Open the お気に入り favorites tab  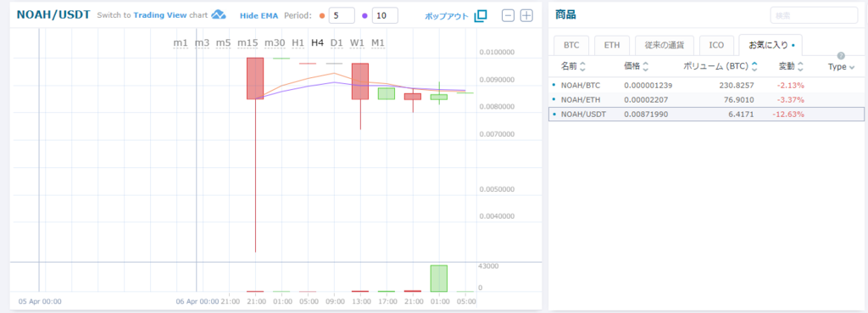(771, 46)
